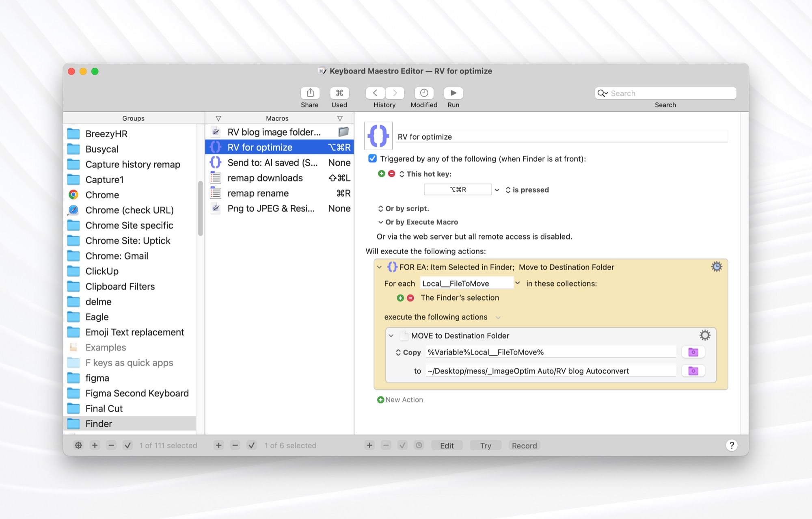
Task: Open the help question mark button
Action: pyautogui.click(x=732, y=445)
